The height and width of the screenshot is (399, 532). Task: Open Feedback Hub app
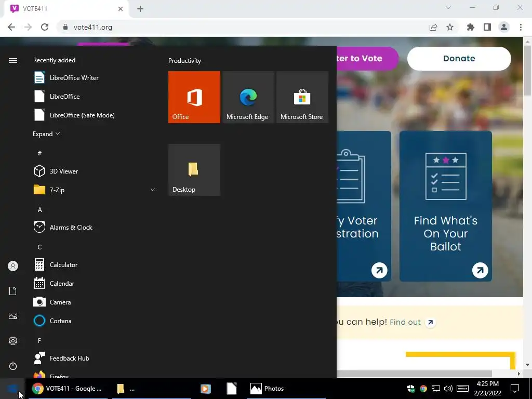pyautogui.click(x=95, y=358)
